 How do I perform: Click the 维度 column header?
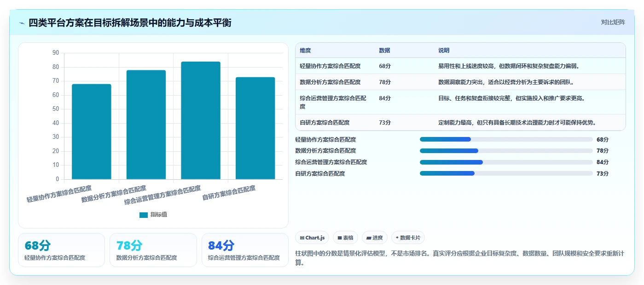305,51
